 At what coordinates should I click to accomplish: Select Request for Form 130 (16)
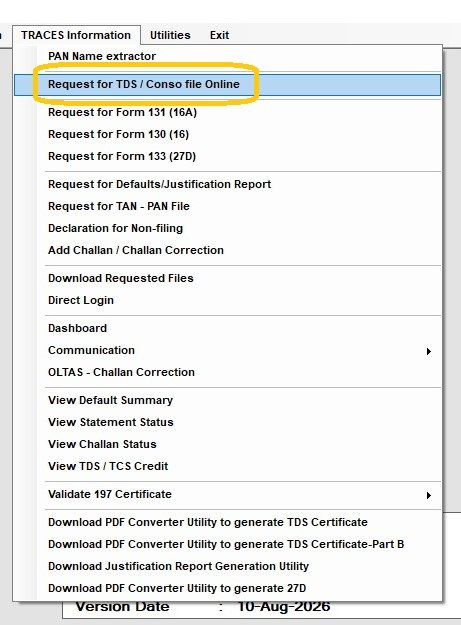228,134
